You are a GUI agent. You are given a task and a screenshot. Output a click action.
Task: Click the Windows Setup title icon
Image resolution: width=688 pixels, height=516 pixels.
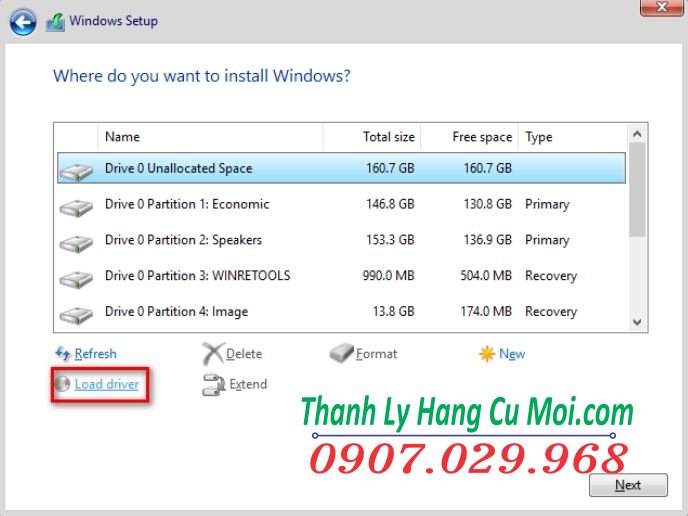pos(55,22)
